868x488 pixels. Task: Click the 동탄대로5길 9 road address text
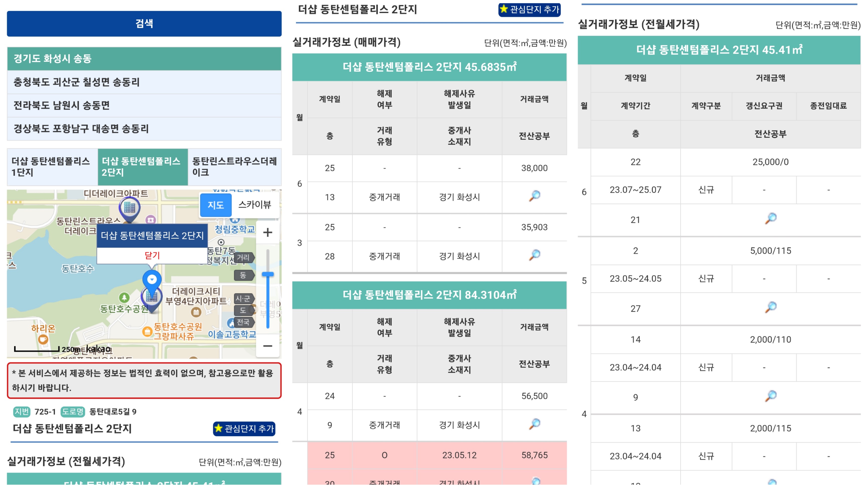pos(113,412)
